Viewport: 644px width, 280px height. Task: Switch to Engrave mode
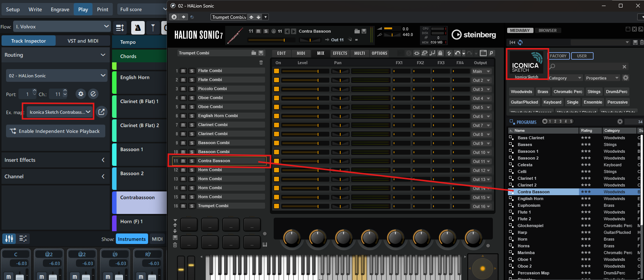coord(60,9)
